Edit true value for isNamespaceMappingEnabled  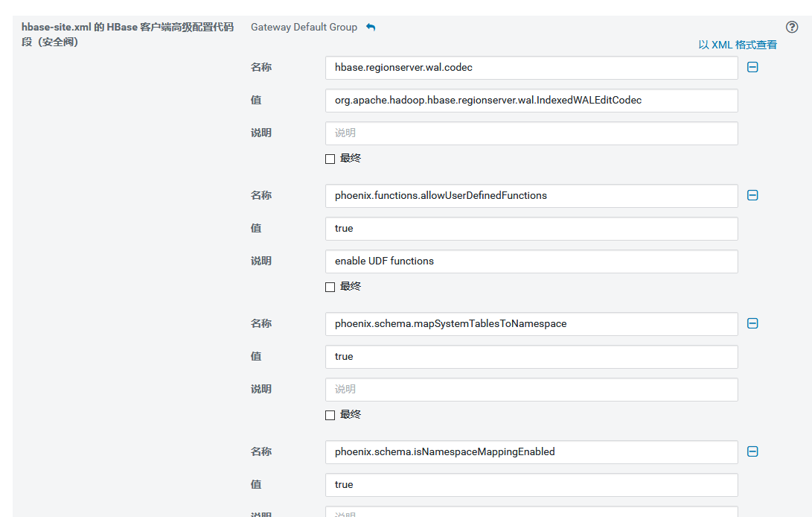tap(531, 484)
